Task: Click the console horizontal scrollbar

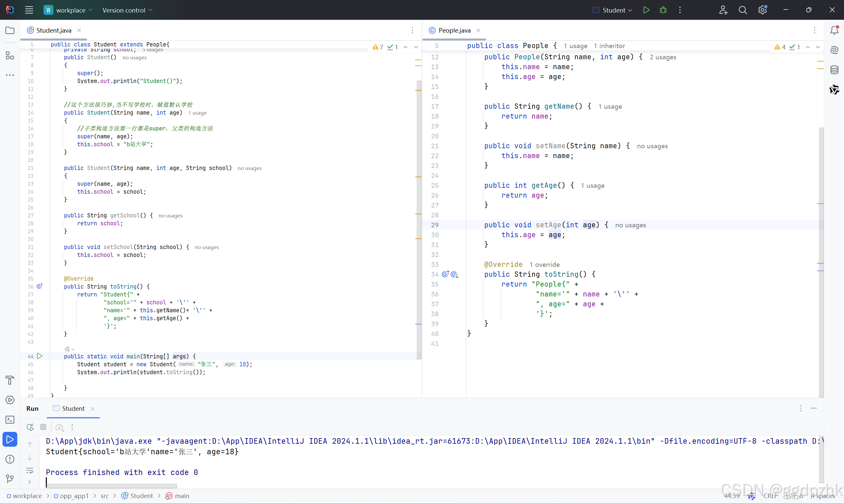Action: coord(112,486)
